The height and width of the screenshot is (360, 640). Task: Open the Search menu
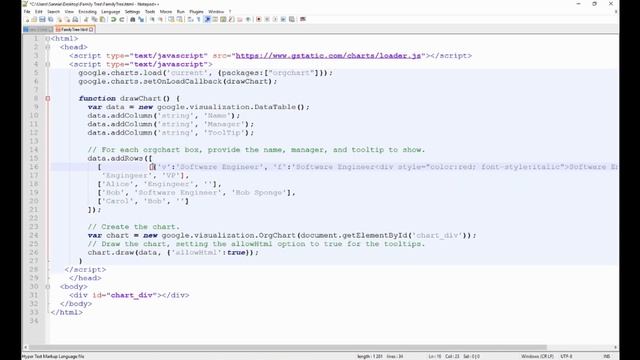click(x=53, y=12)
